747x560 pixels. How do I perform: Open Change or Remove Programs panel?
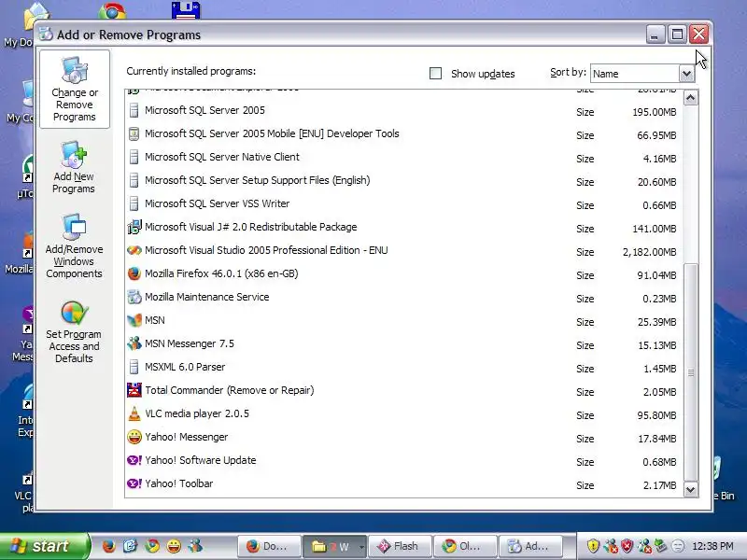[75, 89]
